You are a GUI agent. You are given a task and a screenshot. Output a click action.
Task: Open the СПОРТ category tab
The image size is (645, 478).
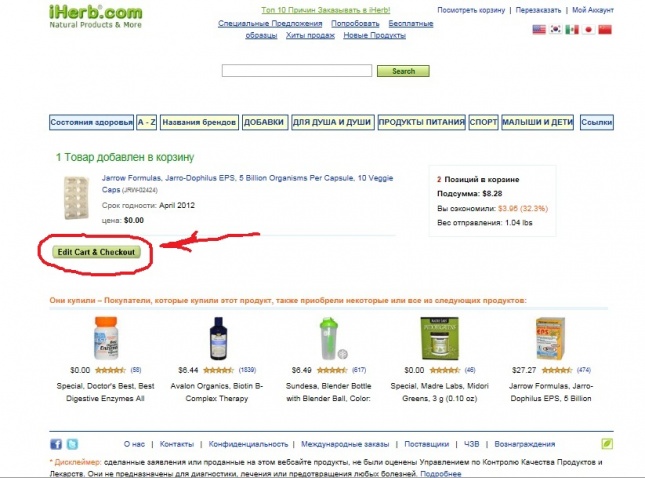pyautogui.click(x=483, y=122)
